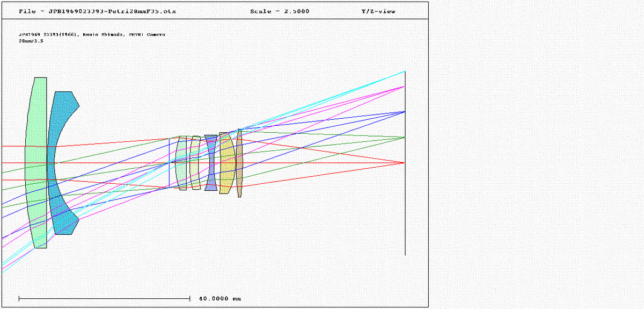
Task: Click the 'Y/Z-view' label
Action: 378,11
